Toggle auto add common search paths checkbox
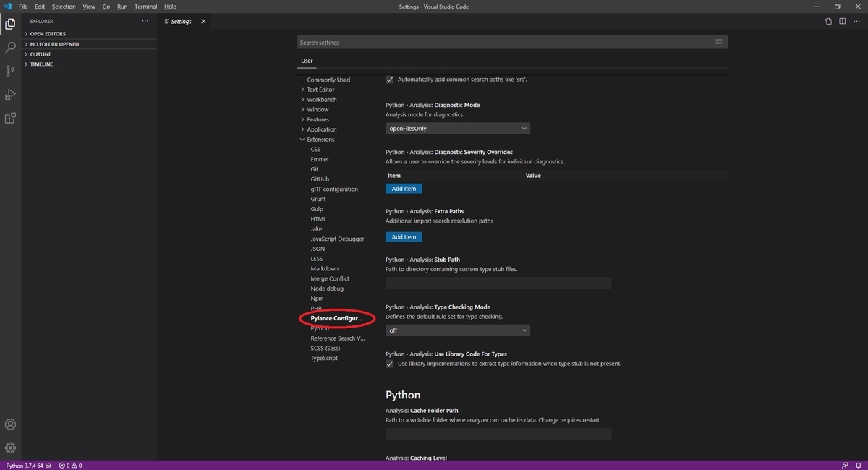This screenshot has width=868, height=470. point(390,79)
